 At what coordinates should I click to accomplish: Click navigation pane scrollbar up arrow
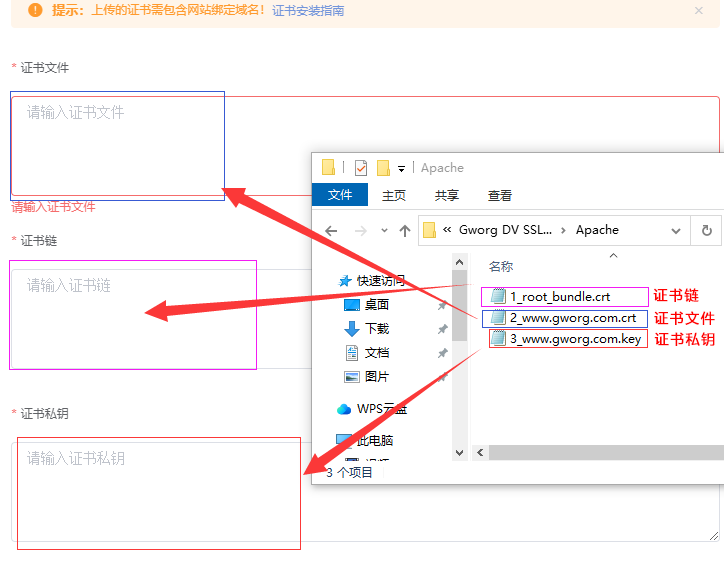click(459, 262)
